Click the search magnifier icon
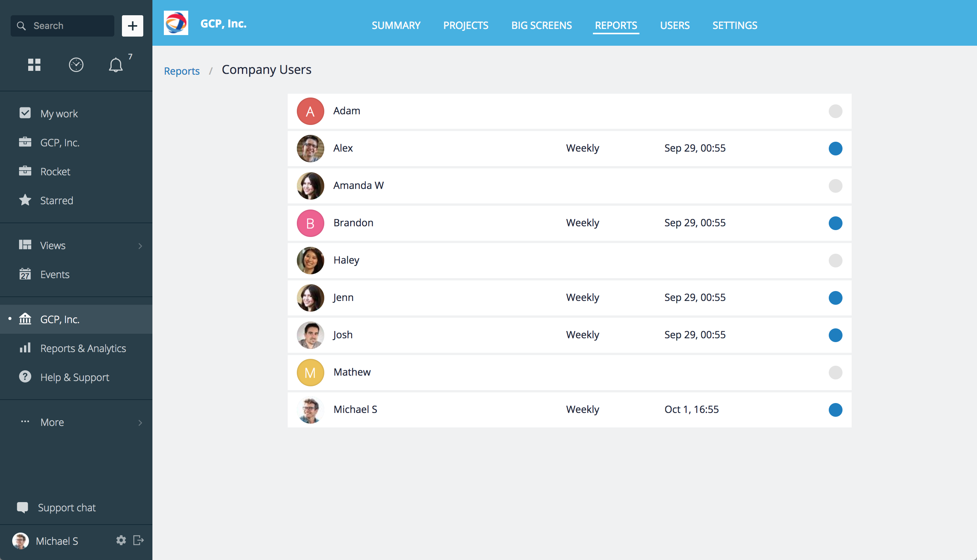Image resolution: width=977 pixels, height=560 pixels. [21, 26]
